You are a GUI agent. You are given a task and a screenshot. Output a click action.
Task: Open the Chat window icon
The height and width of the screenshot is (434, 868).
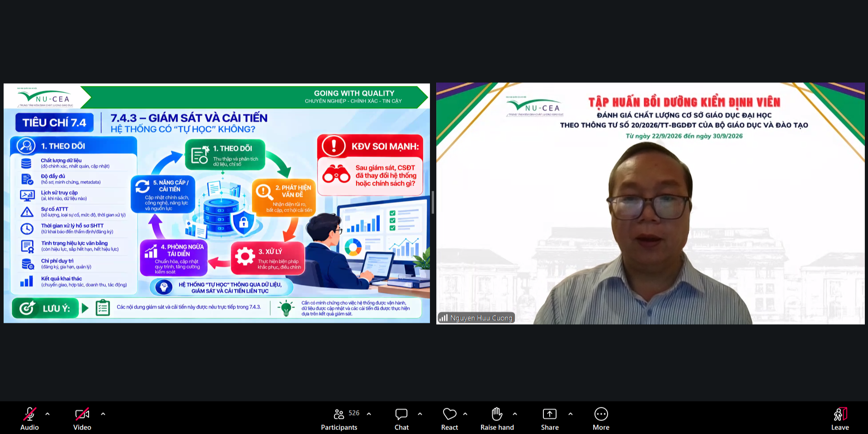pyautogui.click(x=401, y=414)
